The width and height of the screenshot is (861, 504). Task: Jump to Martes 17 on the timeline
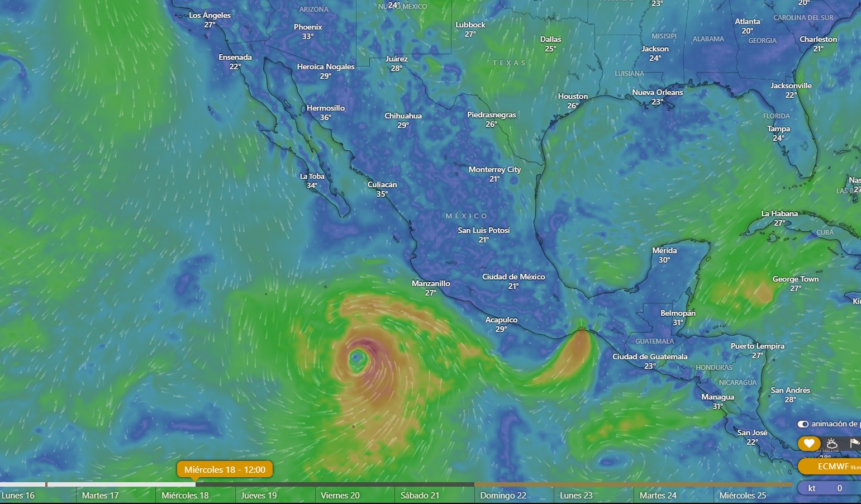[x=100, y=495]
